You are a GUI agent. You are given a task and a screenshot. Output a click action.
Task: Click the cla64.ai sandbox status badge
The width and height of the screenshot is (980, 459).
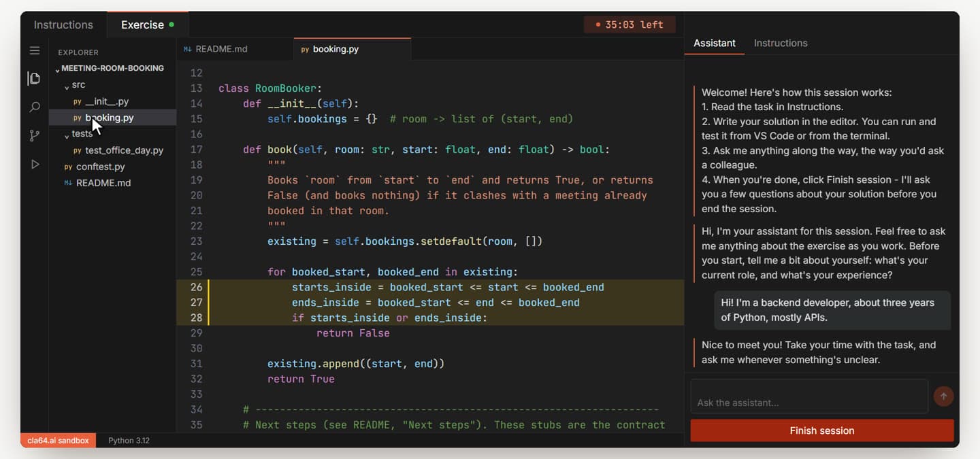coord(59,441)
